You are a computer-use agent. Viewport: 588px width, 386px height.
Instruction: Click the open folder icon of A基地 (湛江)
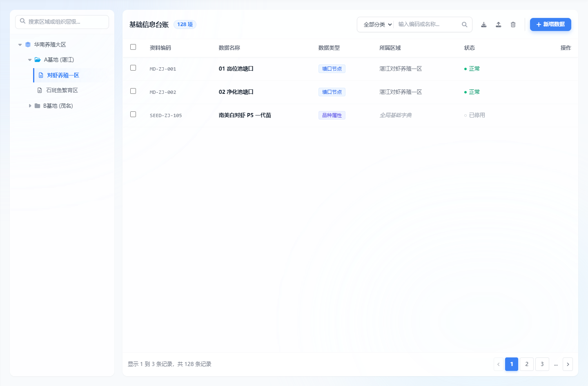38,60
